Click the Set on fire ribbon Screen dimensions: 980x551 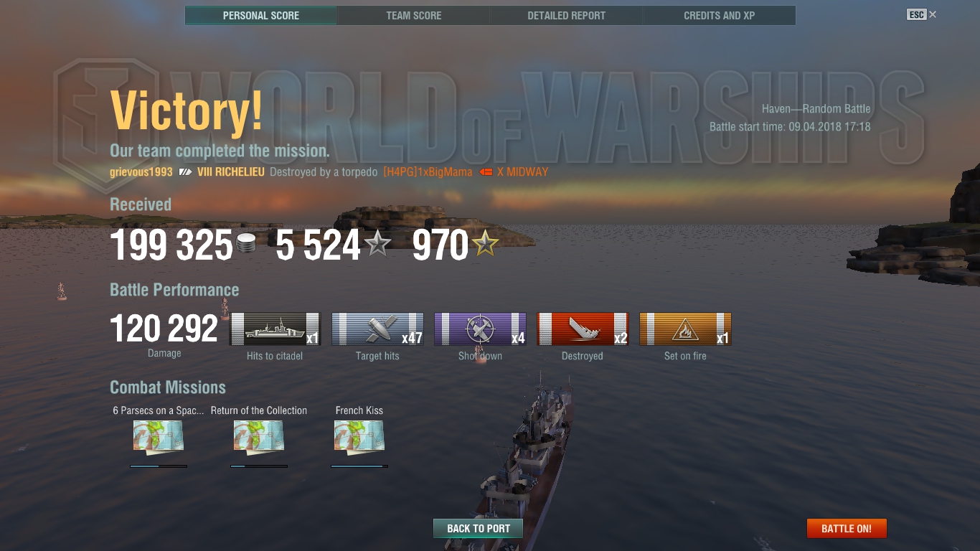coord(685,329)
